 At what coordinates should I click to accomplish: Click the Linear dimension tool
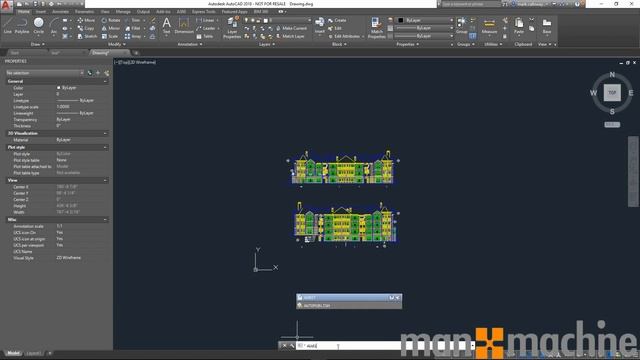point(205,20)
